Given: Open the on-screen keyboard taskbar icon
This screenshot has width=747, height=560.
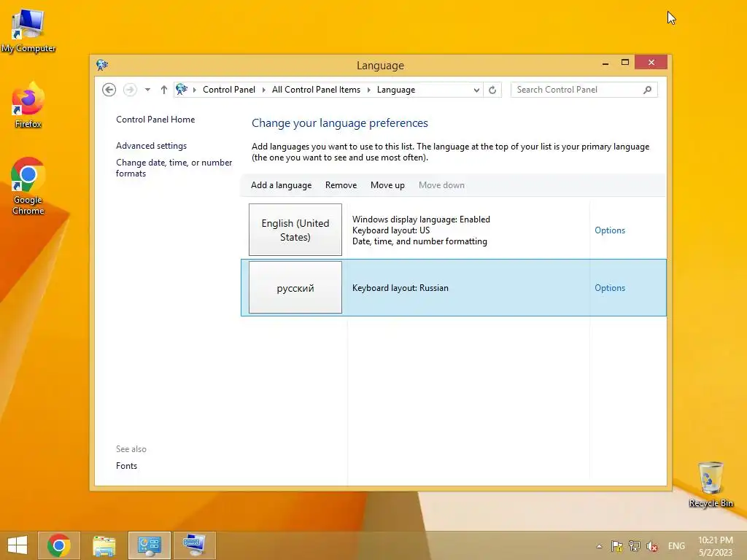Looking at the screenshot, I should click(x=194, y=545).
